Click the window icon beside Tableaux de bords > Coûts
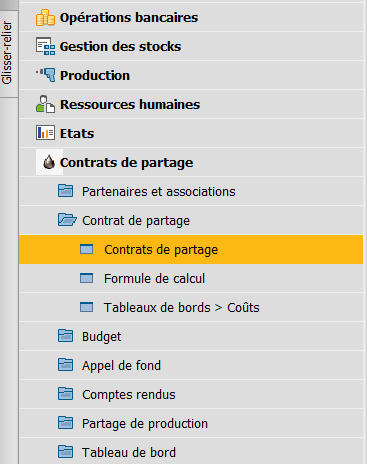 click(x=87, y=307)
